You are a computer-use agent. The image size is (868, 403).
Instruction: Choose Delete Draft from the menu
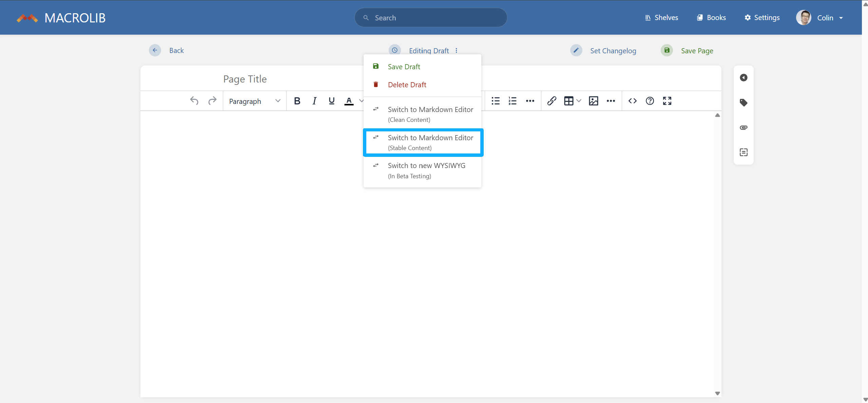tap(407, 85)
